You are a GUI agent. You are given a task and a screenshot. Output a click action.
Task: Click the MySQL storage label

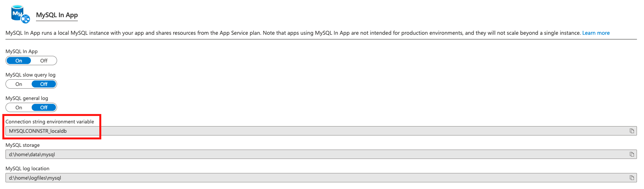[23, 145]
